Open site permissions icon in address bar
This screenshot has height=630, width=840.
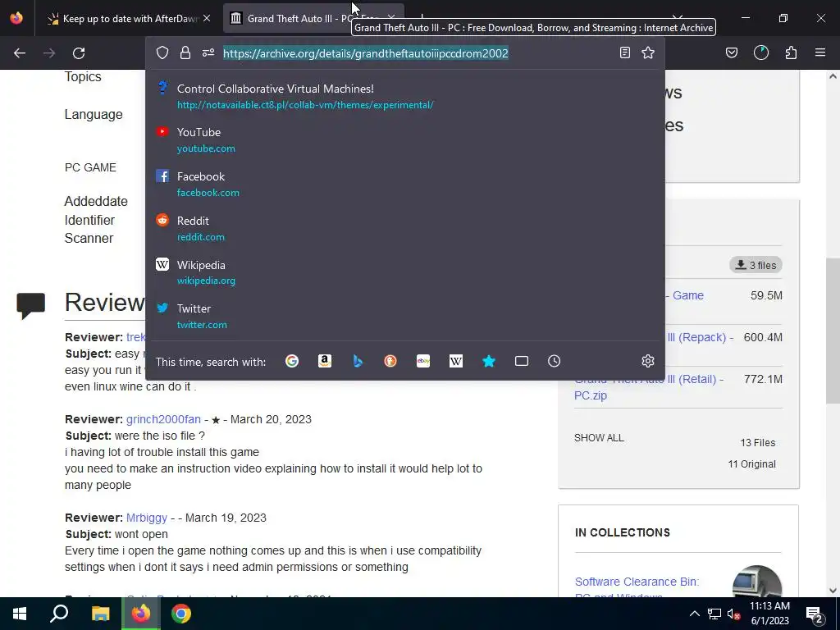tap(208, 52)
